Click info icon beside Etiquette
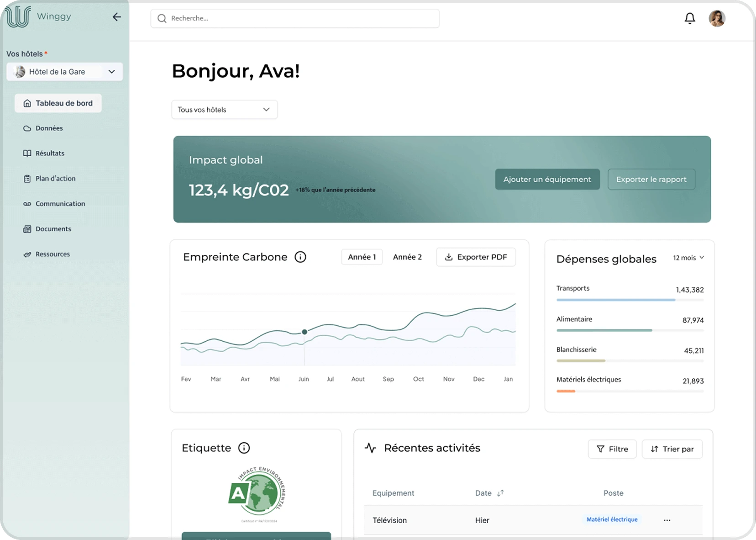Screen dimensions: 756x540 click(x=244, y=448)
